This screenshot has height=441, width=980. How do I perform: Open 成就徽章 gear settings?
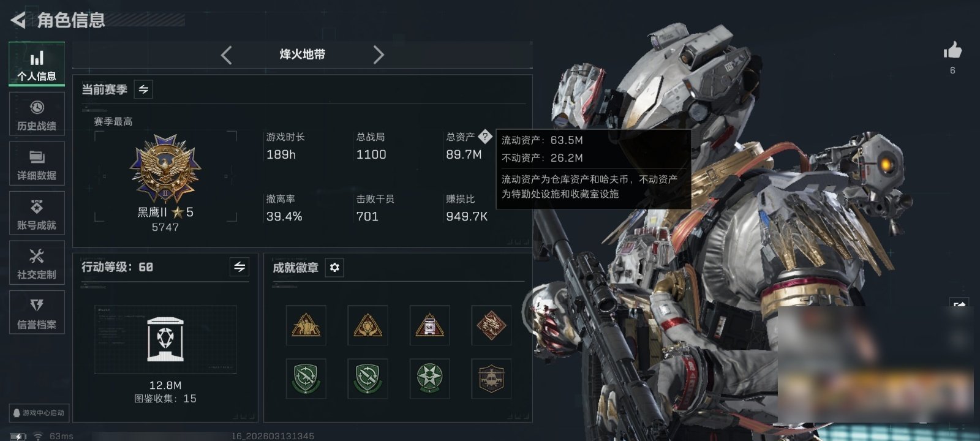(x=334, y=268)
